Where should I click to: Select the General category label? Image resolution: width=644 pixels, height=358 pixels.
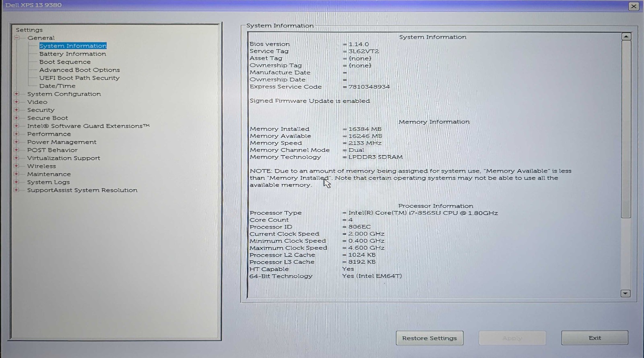point(41,38)
